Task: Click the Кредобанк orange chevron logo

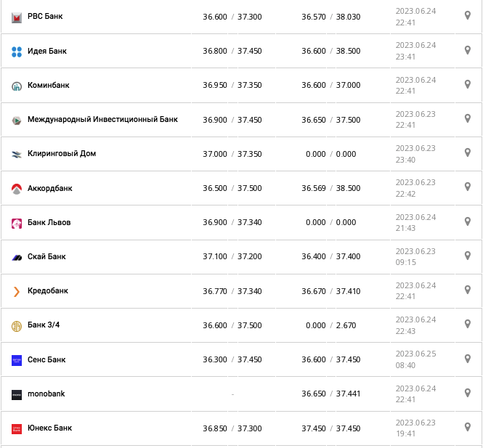Action: pos(17,291)
